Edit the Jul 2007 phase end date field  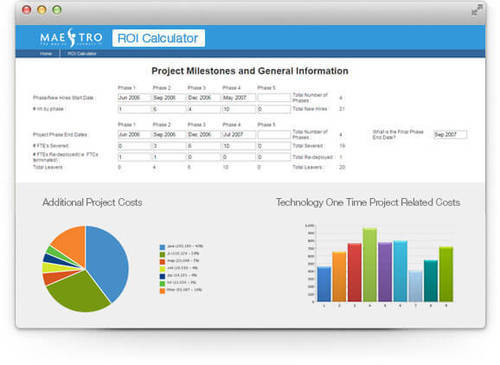239,134
